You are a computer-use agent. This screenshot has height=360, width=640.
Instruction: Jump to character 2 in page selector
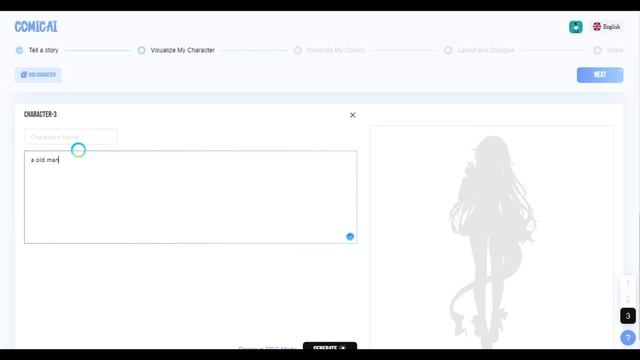coord(628,299)
